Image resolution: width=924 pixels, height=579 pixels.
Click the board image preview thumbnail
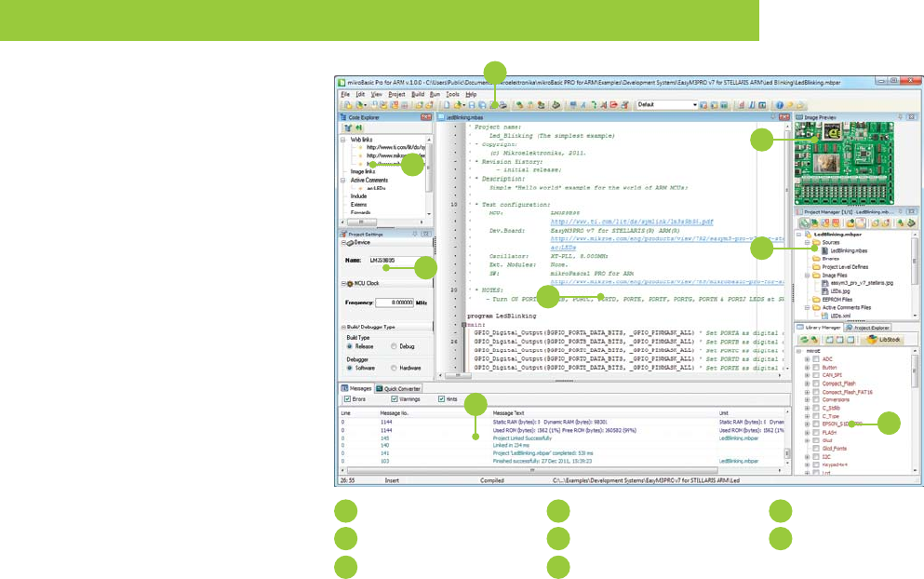(844, 163)
